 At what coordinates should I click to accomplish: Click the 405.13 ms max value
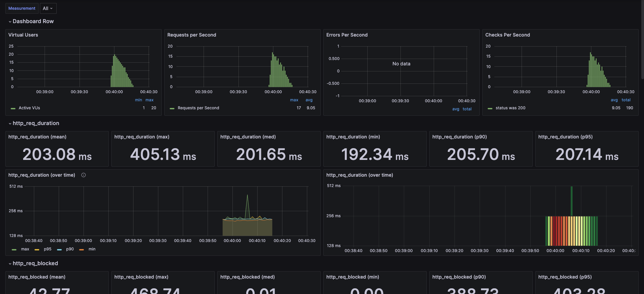tap(163, 155)
